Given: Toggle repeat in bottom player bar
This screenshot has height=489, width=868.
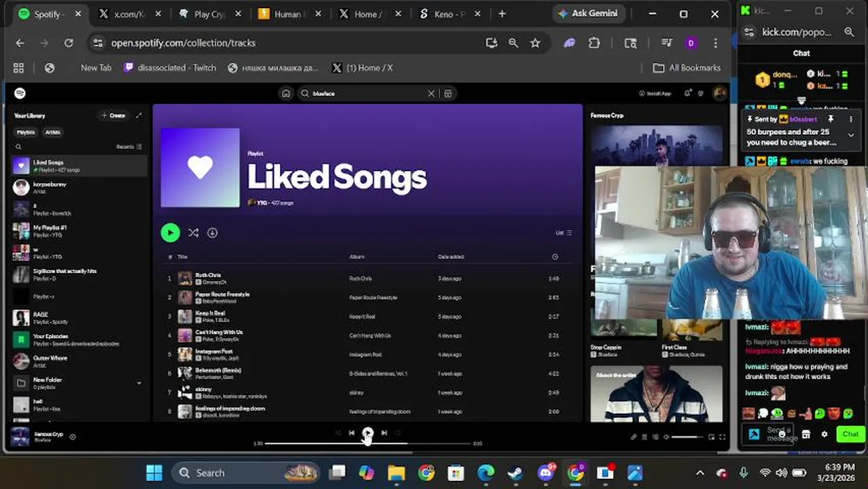Looking at the screenshot, I should coord(398,433).
